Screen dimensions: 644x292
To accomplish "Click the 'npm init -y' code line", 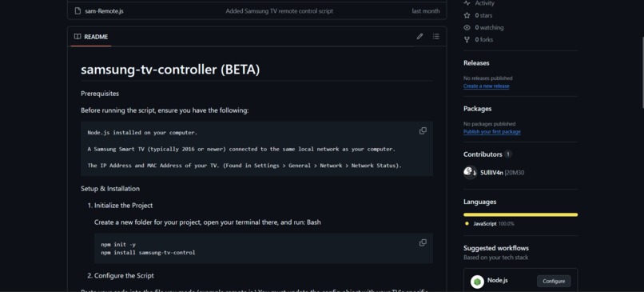I will pyautogui.click(x=118, y=244).
